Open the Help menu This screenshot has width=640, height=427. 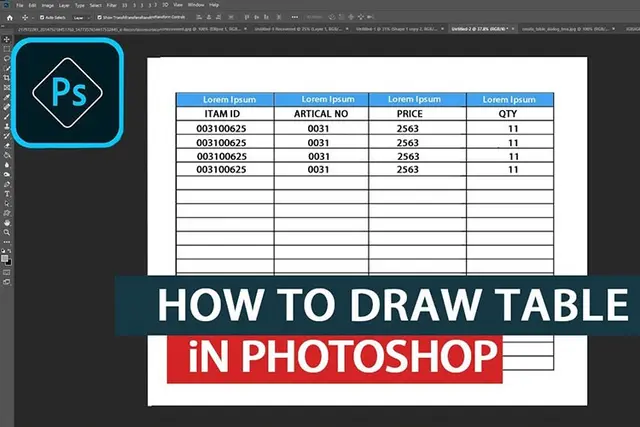pyautogui.click(x=214, y=5)
